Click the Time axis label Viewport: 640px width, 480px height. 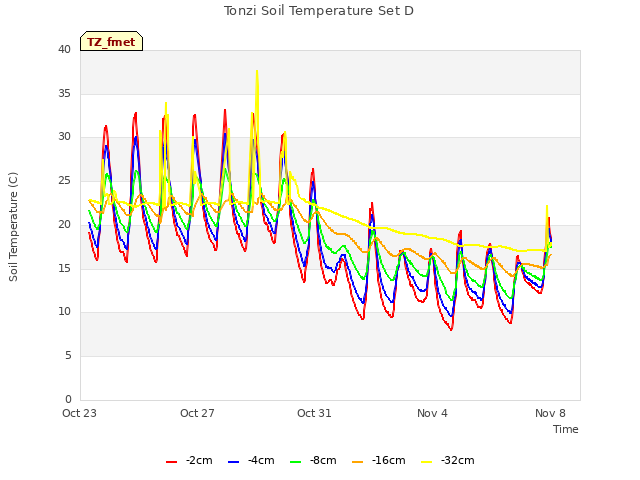566,429
